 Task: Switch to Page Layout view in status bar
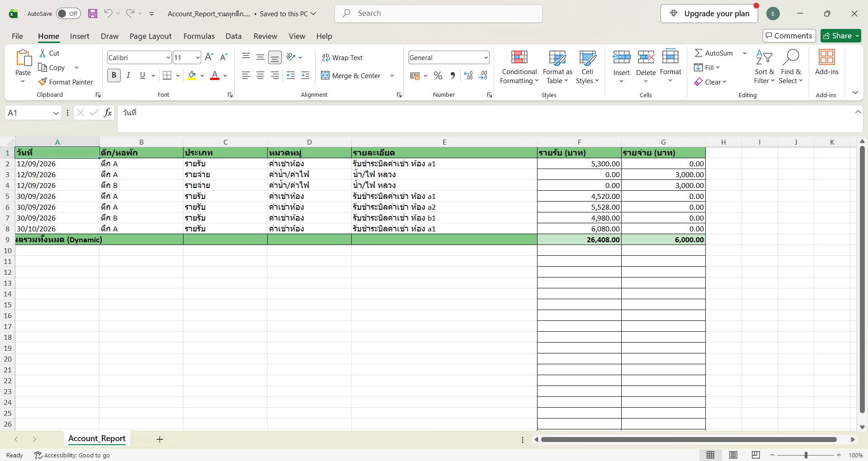click(x=733, y=455)
